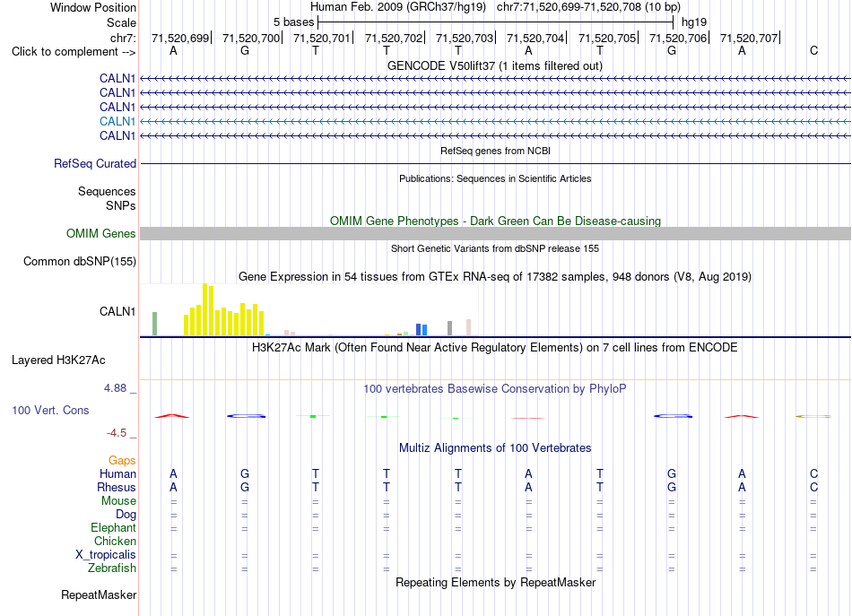Click the Window Position label
The image size is (852, 616).
point(93,7)
